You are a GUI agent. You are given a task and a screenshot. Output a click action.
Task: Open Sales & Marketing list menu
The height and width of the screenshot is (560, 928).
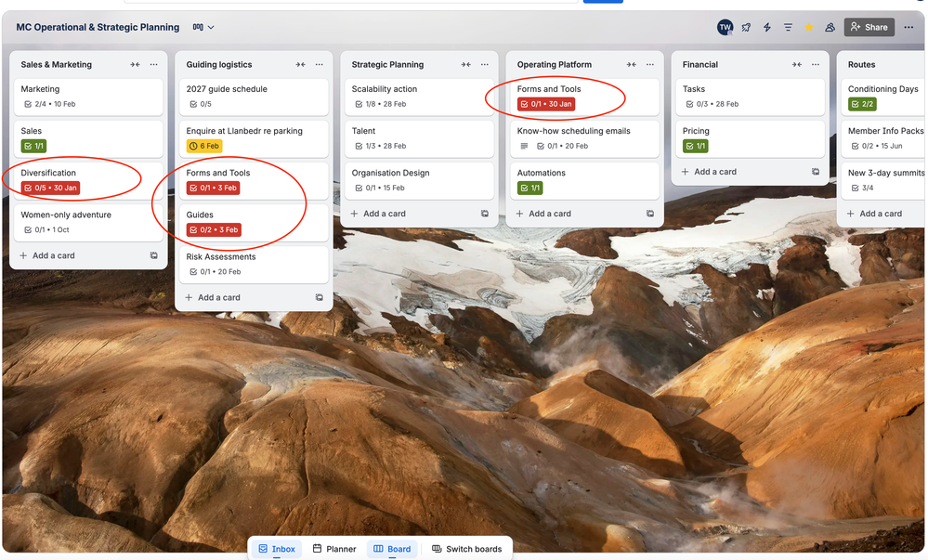point(154,64)
